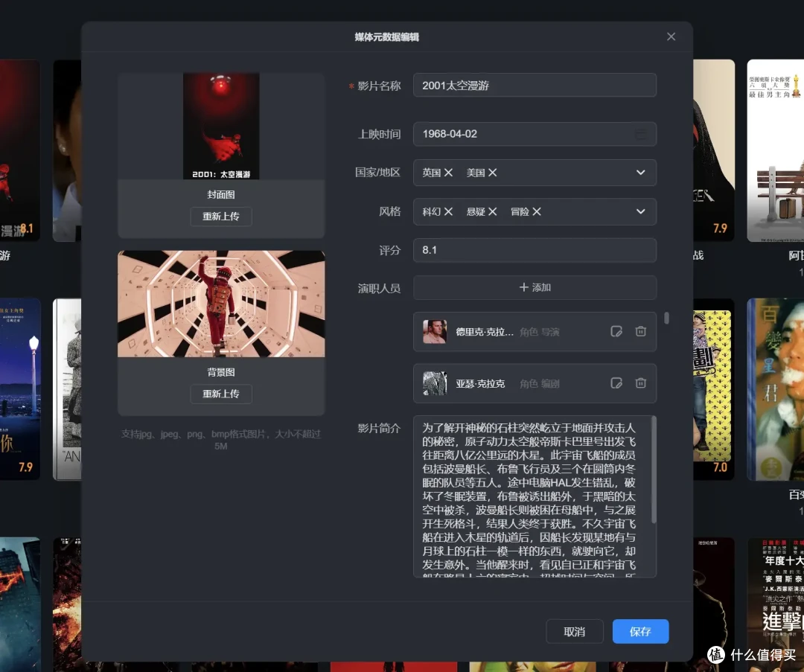Re-upload the background image

[x=221, y=394]
